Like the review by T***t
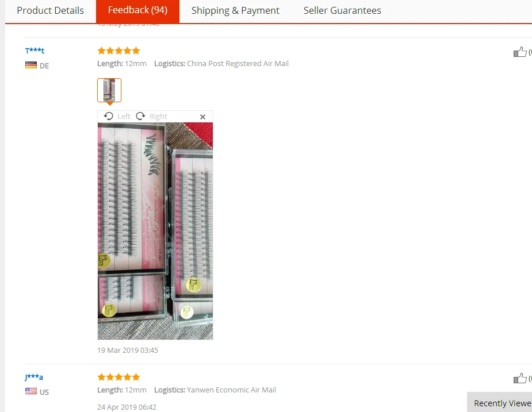The width and height of the screenshot is (532, 412). click(x=520, y=52)
